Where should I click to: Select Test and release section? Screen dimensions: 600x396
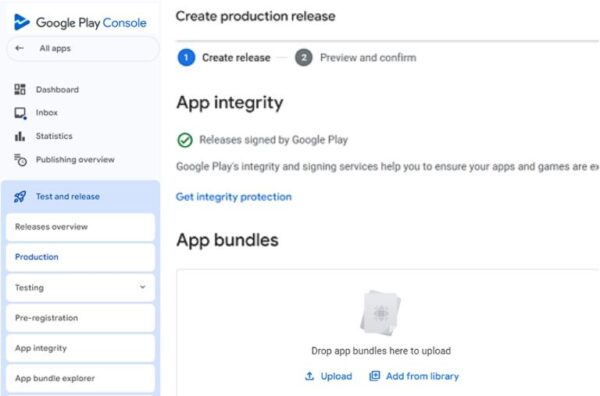(x=81, y=197)
